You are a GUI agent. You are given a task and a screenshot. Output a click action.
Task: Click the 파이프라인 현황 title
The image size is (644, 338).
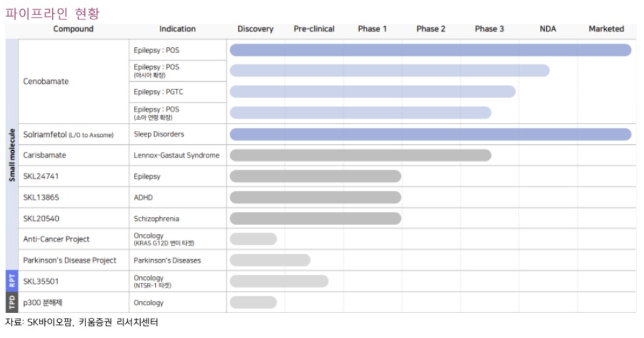pyautogui.click(x=52, y=12)
